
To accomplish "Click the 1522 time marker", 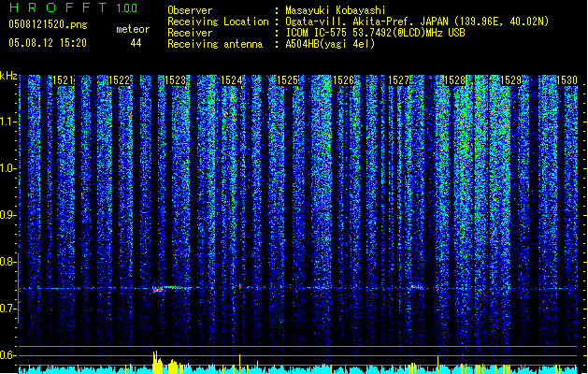I will point(119,80).
